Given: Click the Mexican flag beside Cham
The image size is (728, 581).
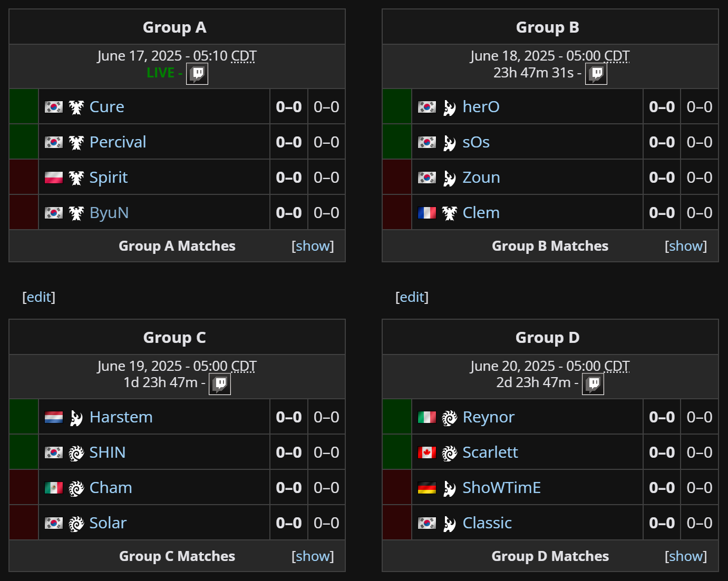Looking at the screenshot, I should click(54, 488).
